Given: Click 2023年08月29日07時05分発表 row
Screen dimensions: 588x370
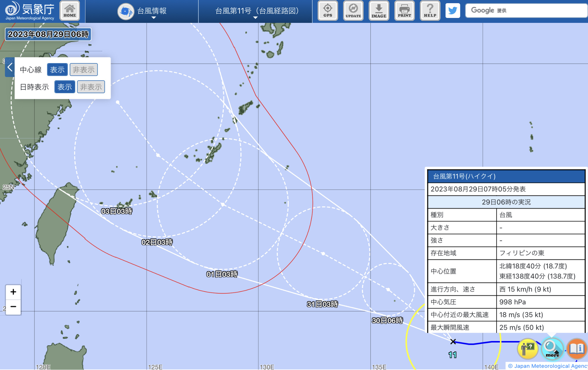Looking at the screenshot, I should [x=506, y=189].
